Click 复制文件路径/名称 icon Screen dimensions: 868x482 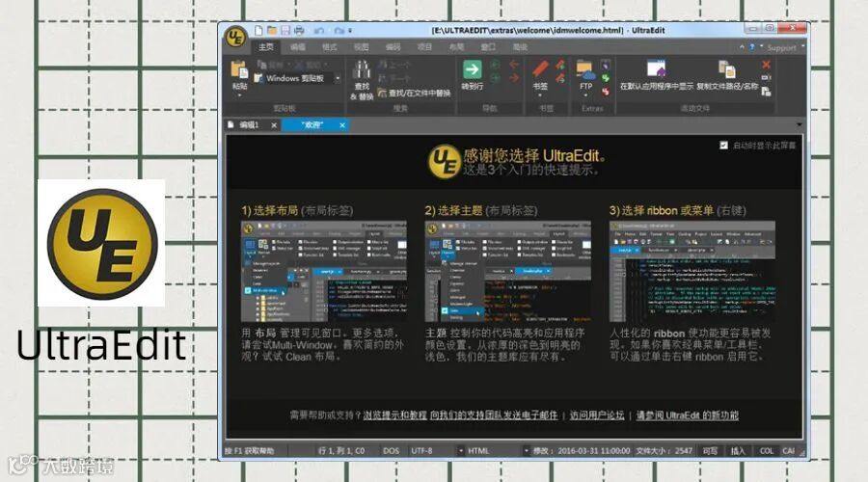pyautogui.click(x=727, y=69)
